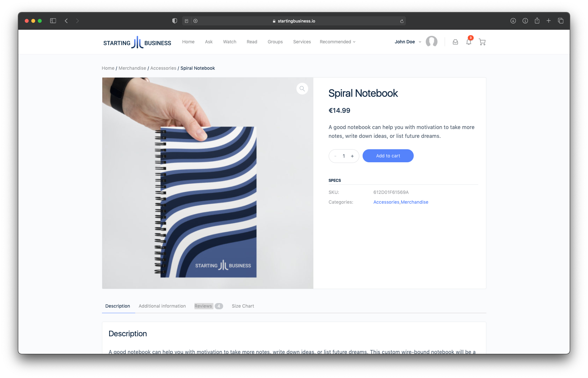
Task: Open the Groups nav item
Action: point(275,42)
